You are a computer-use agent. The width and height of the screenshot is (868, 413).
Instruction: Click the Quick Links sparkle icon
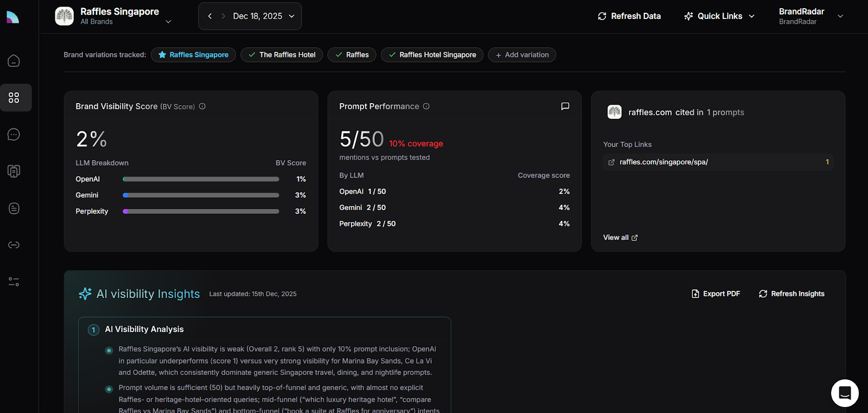click(x=688, y=16)
